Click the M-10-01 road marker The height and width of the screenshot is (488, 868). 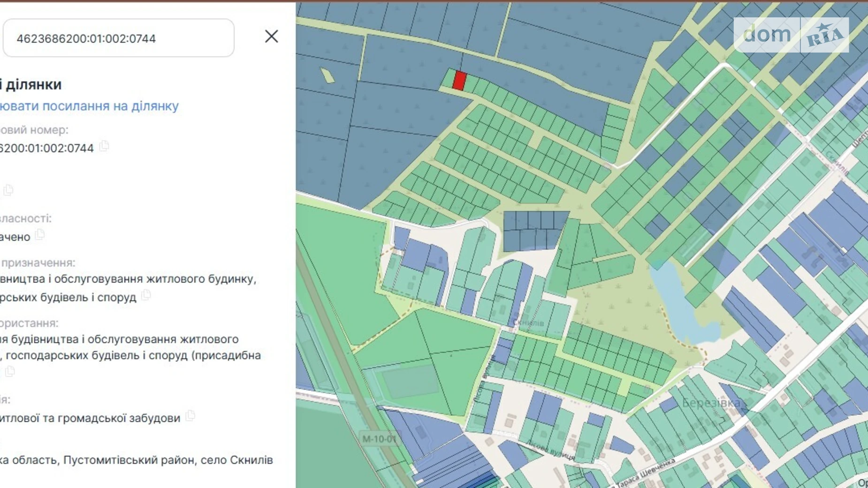click(379, 439)
